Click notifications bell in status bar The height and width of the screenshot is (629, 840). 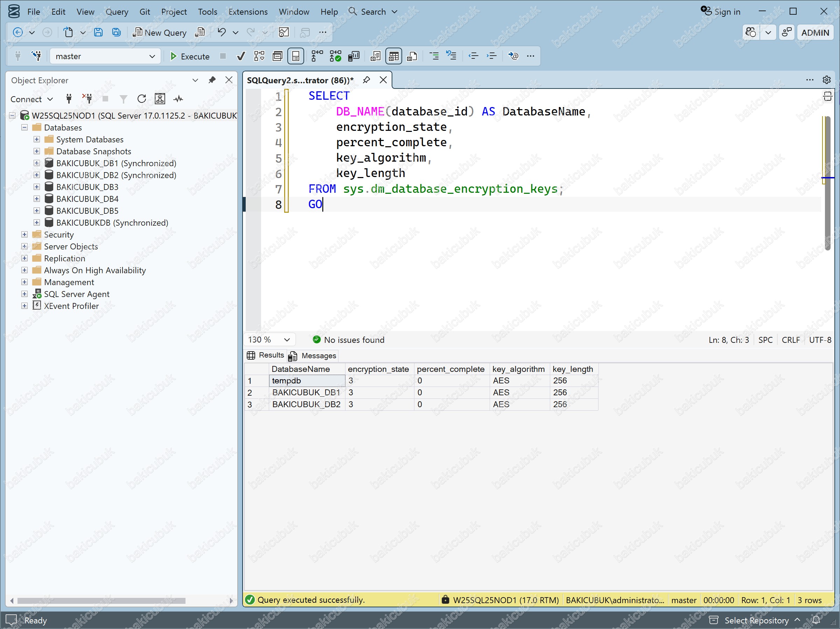[x=816, y=620]
